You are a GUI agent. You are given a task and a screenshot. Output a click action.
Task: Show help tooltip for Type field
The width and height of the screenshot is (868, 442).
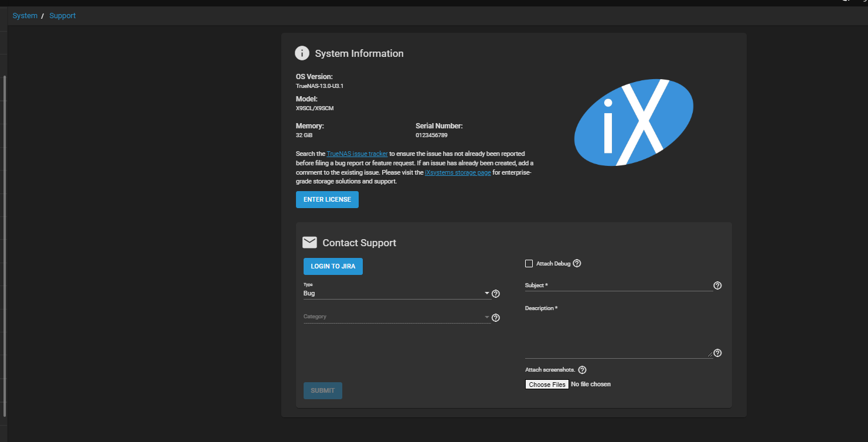click(495, 294)
